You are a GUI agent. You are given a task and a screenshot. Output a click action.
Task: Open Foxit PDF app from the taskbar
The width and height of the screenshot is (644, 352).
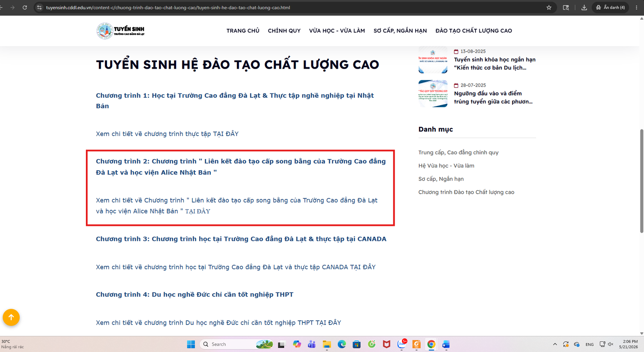tap(416, 344)
